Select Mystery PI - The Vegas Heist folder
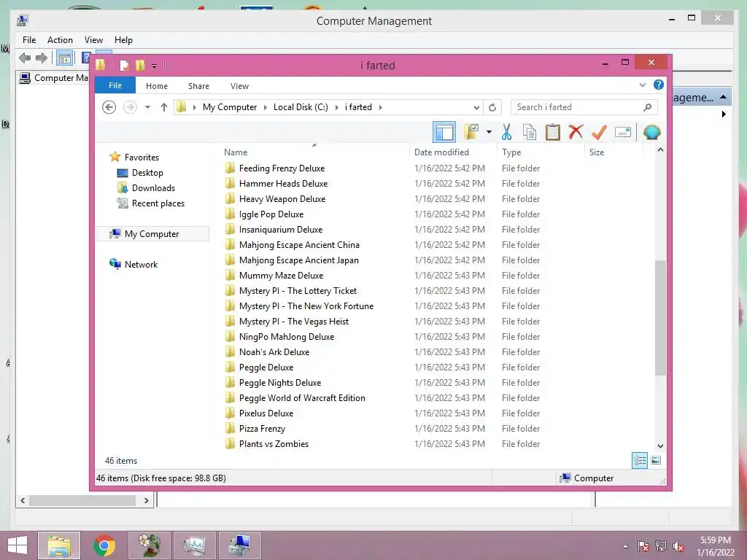 [x=293, y=322]
